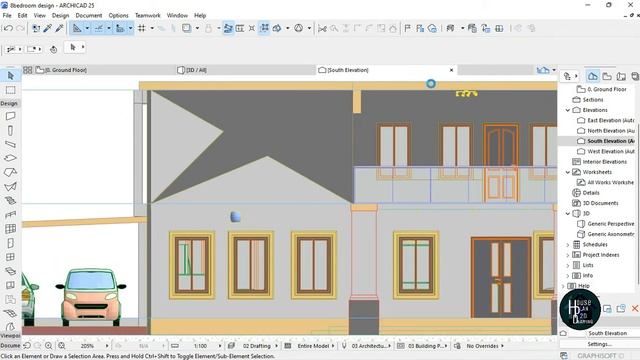640x360 pixels.
Task: Select Generic Perspective in the Navigator
Action: tap(606, 224)
